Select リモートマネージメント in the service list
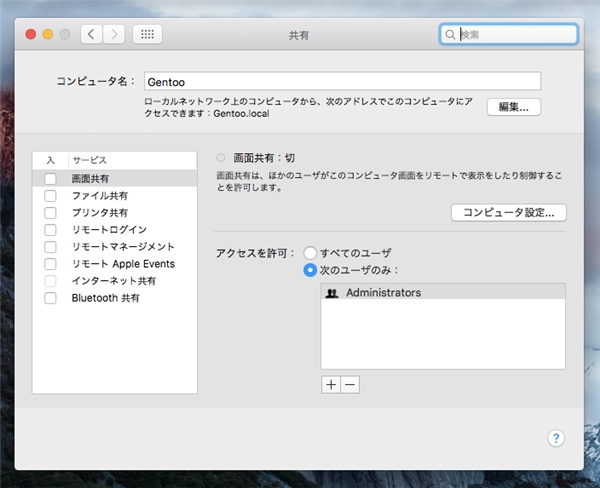The width and height of the screenshot is (600, 488). pos(123,247)
